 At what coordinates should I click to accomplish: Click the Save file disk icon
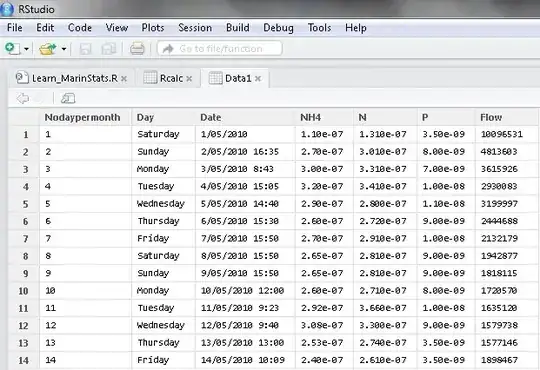coord(85,49)
